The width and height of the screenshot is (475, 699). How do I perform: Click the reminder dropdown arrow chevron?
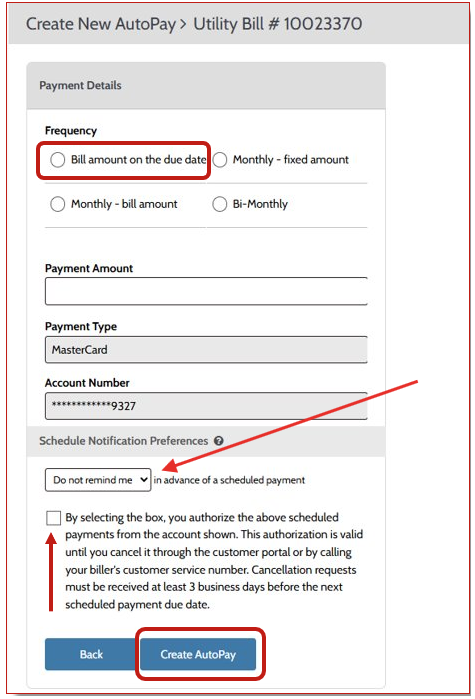coord(143,480)
